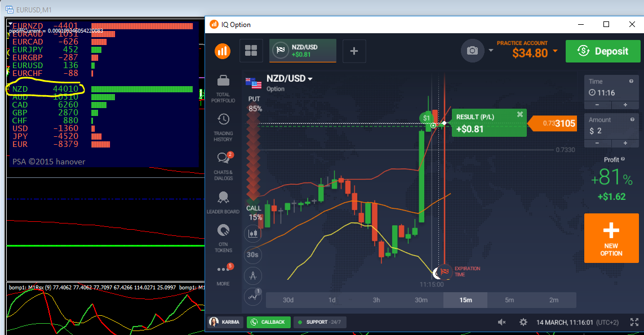Image resolution: width=644 pixels, height=335 pixels.
Task: Click the 14 MARCH date time display
Action: 578,322
